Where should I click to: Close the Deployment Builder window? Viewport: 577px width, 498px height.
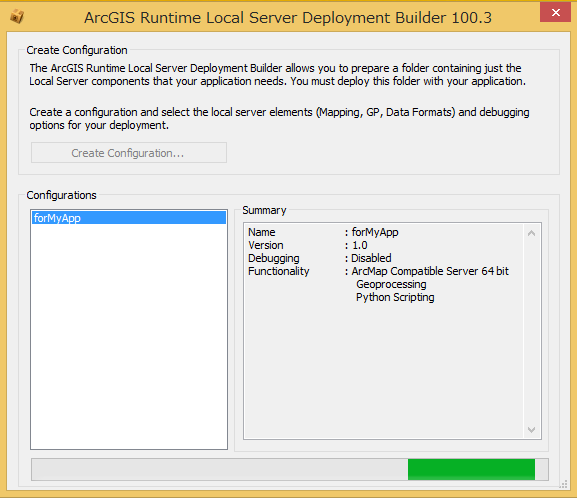tap(555, 12)
